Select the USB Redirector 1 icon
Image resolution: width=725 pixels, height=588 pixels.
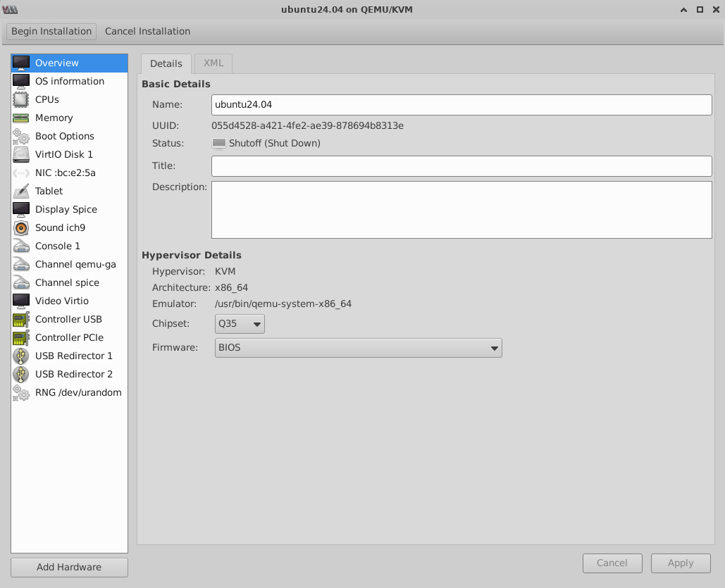(x=21, y=356)
